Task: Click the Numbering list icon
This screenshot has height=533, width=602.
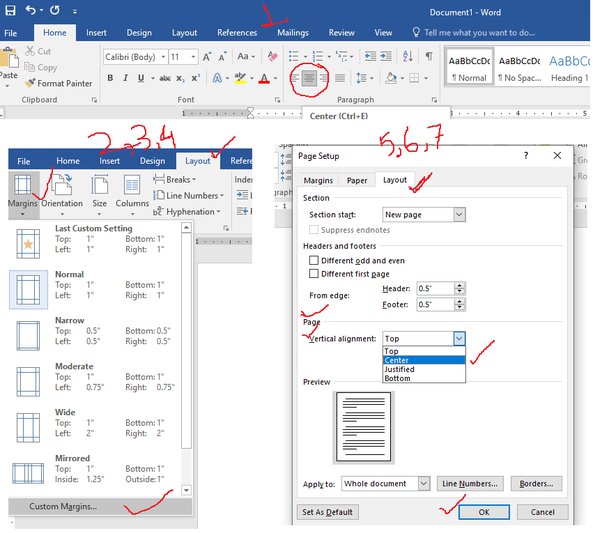Action: click(318, 57)
